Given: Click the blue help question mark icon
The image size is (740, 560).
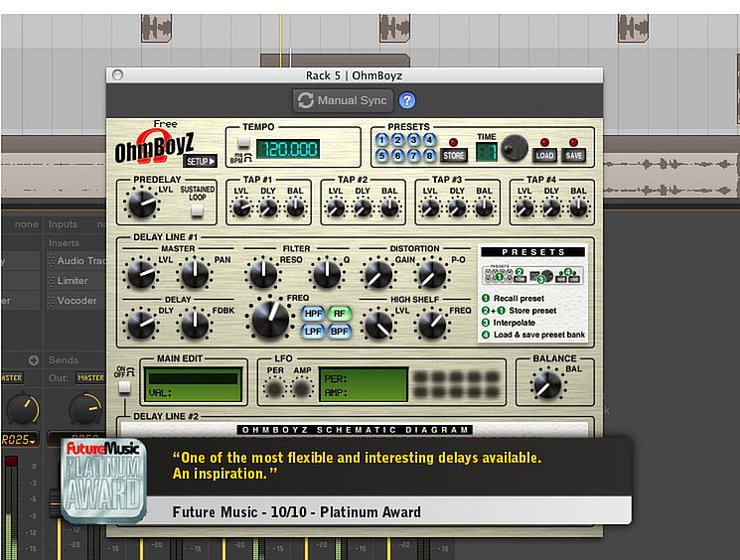Looking at the screenshot, I should click(x=407, y=100).
